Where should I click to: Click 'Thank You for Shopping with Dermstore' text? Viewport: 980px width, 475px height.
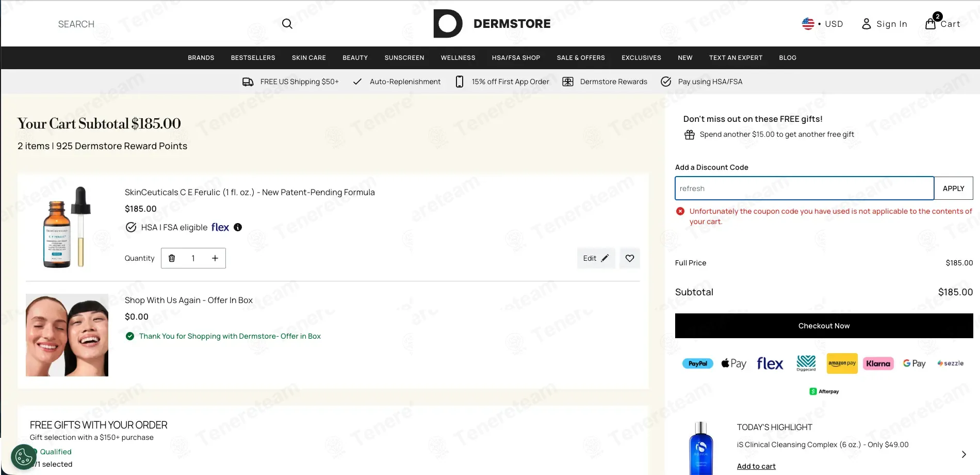(x=230, y=336)
